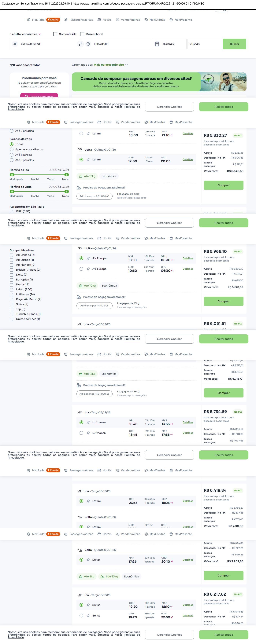The image size is (256, 644).
Task: Accept all cookies with 'Aceitar todos'
Action: point(224,107)
